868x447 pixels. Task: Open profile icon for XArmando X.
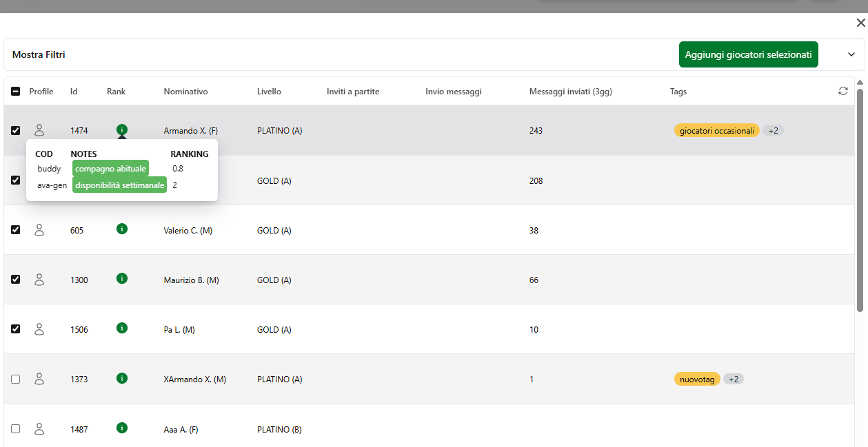pos(39,379)
